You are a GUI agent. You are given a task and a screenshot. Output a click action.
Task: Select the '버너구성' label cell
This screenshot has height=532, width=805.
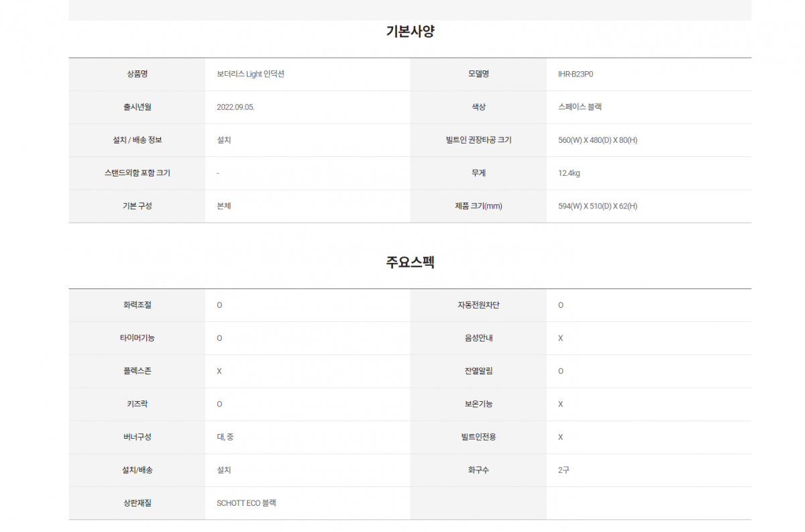137,437
